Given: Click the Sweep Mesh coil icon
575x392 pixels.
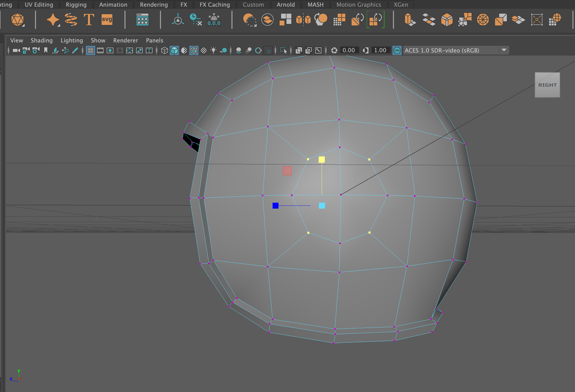Looking at the screenshot, I should (71, 20).
